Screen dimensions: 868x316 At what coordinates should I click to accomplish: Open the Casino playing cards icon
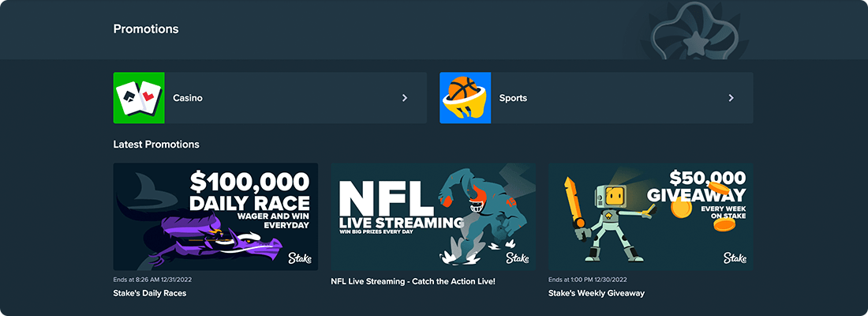(x=139, y=98)
